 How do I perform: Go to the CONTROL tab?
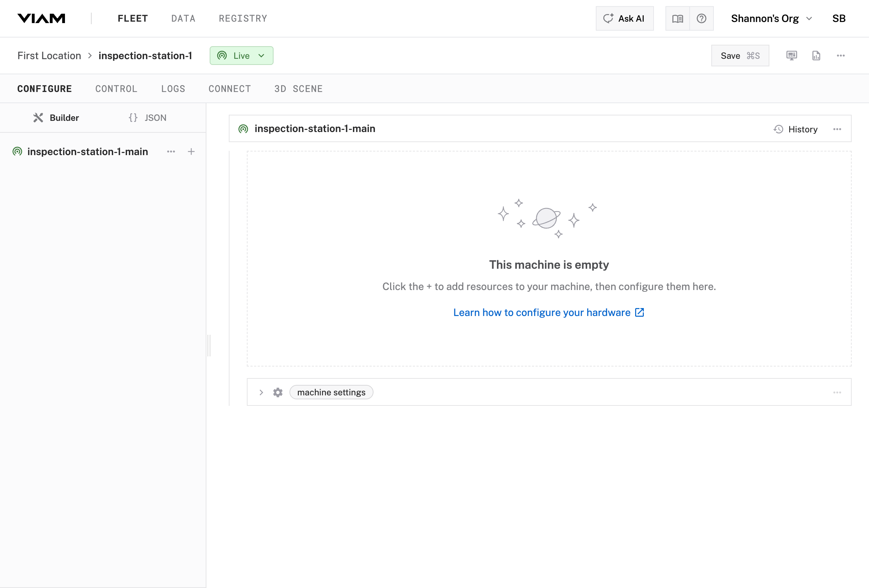tap(116, 89)
